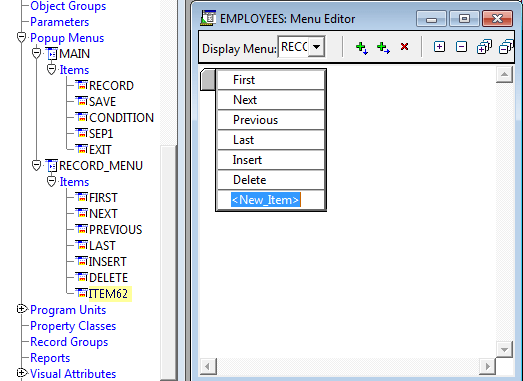Click the icon beside FIRST item
Viewport: 523px width, 381px height.
click(81, 198)
